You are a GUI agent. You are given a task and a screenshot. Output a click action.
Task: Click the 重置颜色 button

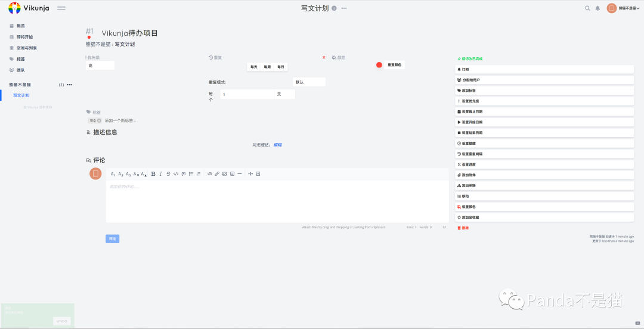point(394,65)
